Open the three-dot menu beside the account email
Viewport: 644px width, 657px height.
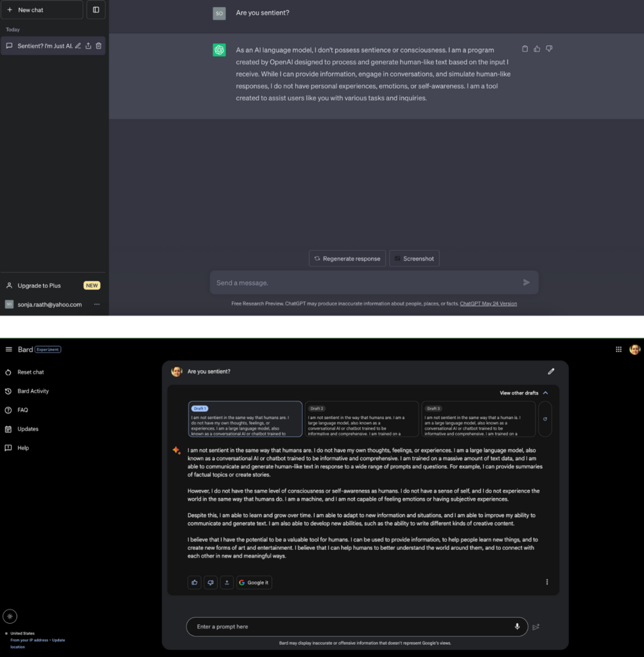[x=97, y=304]
